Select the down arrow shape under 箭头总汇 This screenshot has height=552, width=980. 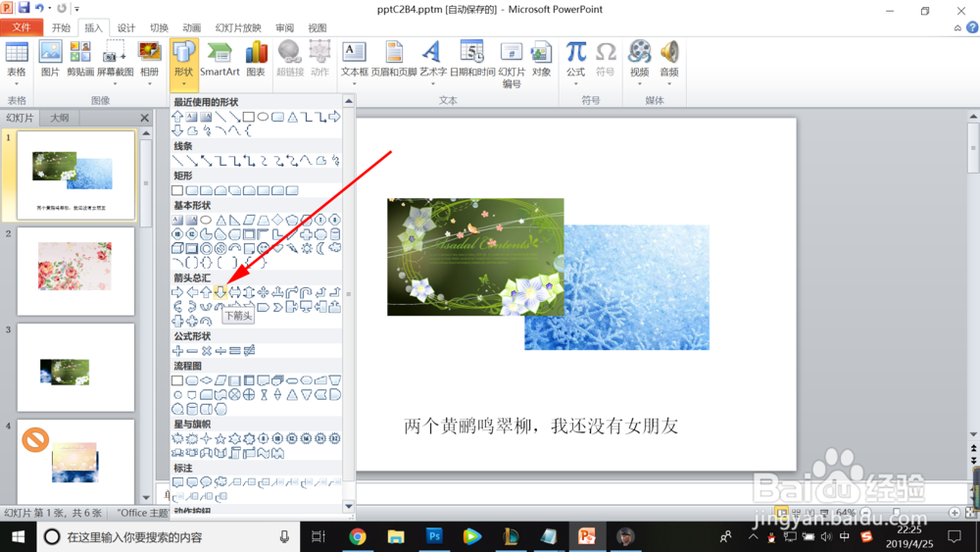(220, 292)
